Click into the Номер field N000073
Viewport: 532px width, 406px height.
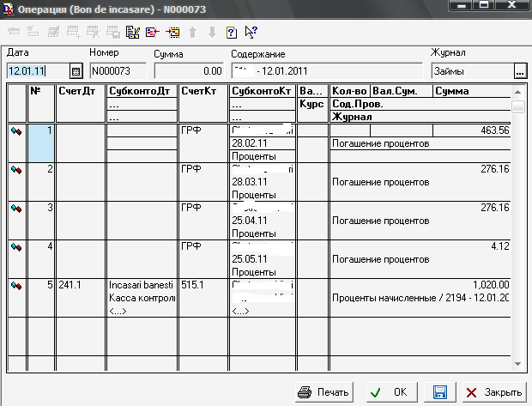[118, 71]
